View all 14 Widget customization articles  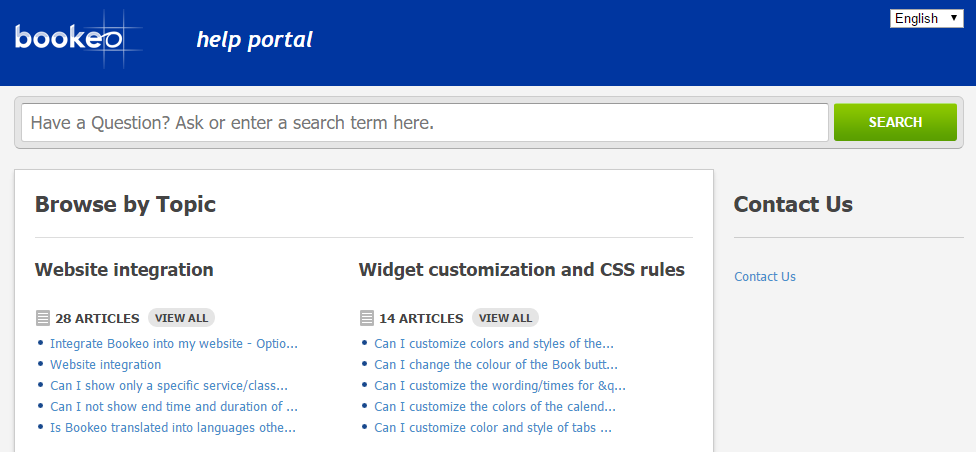(x=505, y=318)
